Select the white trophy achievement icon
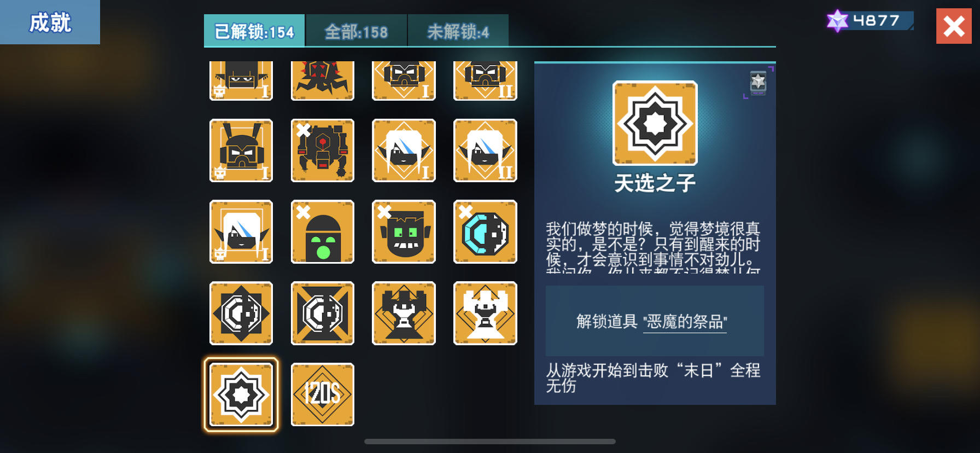 click(485, 313)
